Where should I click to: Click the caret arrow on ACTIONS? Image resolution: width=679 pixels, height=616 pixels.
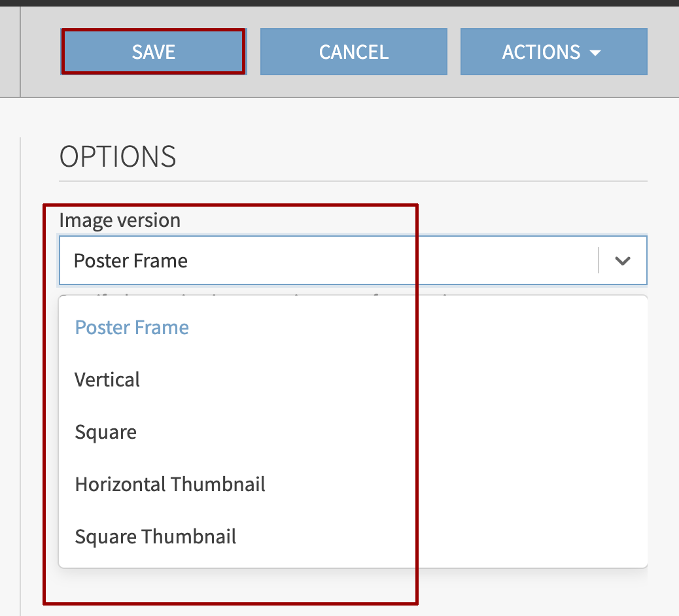click(595, 52)
